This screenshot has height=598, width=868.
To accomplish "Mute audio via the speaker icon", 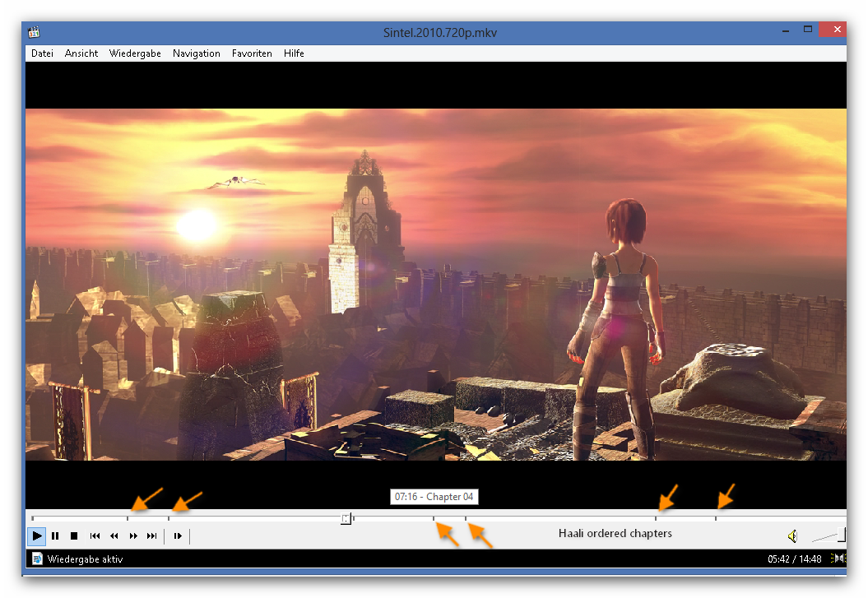I will point(792,536).
